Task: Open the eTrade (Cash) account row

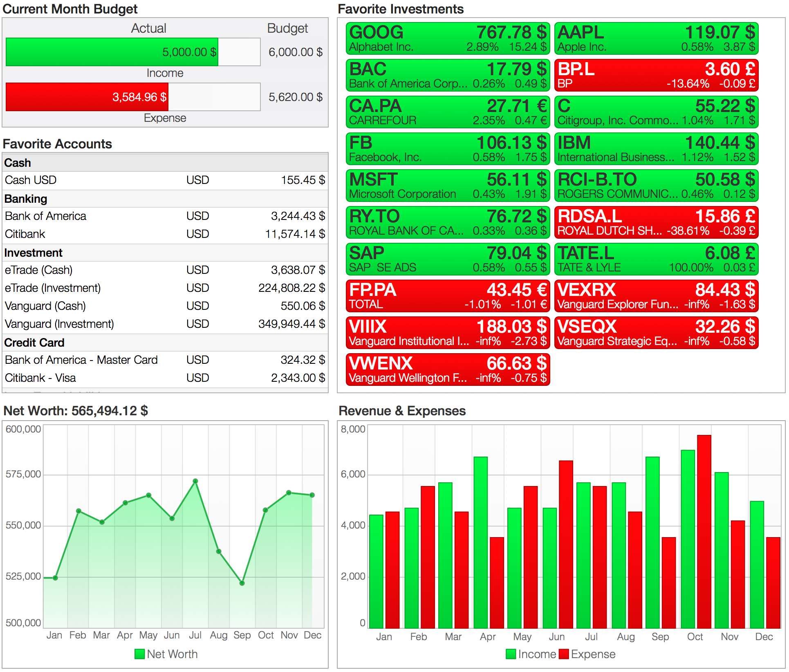Action: pyautogui.click(x=165, y=270)
